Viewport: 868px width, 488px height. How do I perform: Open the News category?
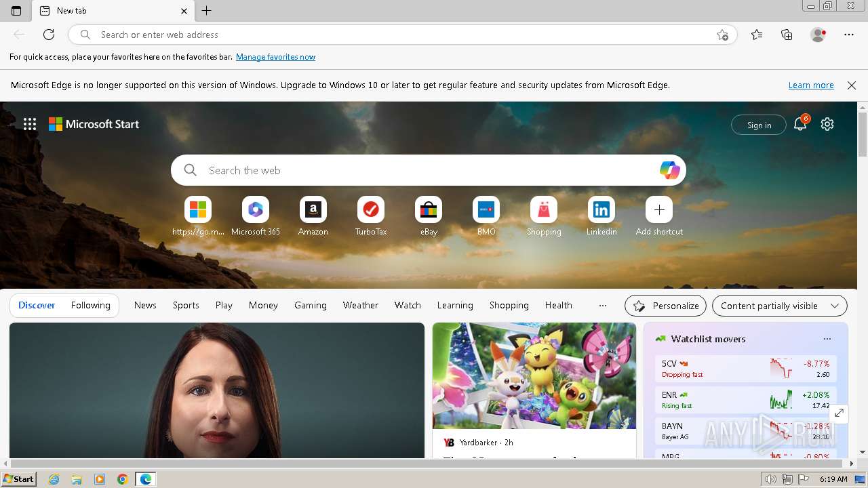[x=145, y=306]
